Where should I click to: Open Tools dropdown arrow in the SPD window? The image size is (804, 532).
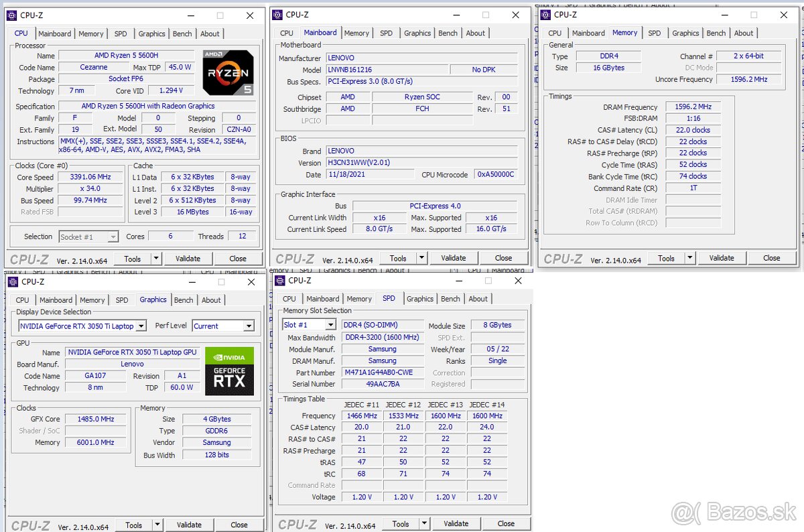point(424,523)
